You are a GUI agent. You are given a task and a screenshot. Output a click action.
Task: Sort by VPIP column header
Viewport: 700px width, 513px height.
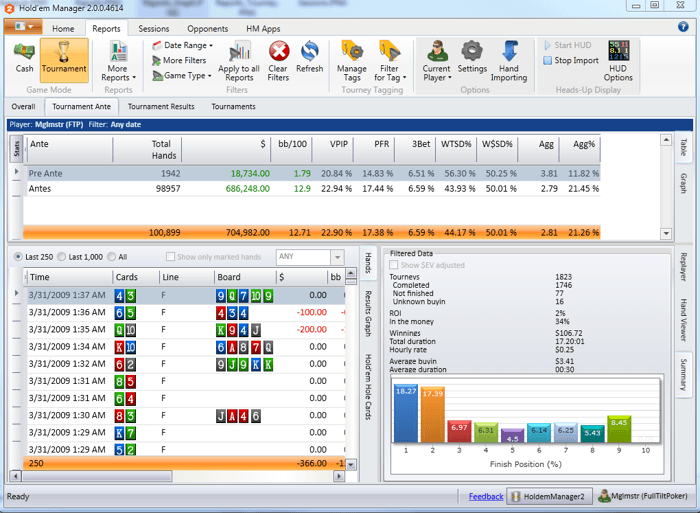tap(333, 150)
